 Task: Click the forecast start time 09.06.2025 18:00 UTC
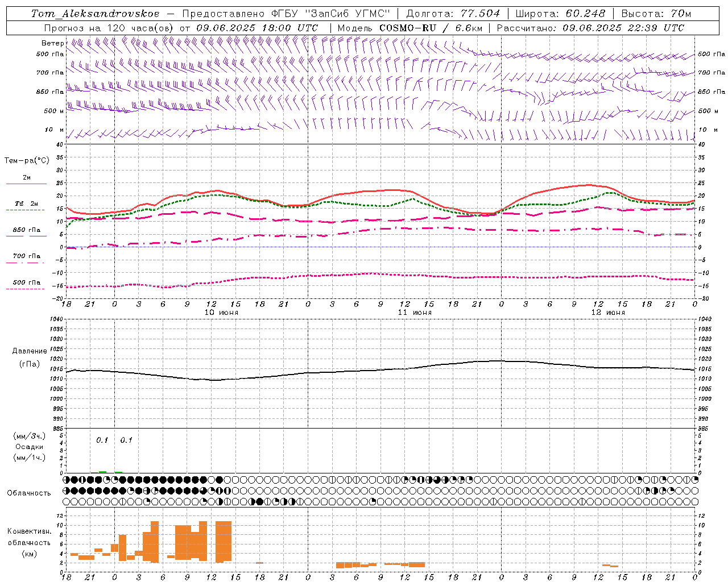coord(257,28)
